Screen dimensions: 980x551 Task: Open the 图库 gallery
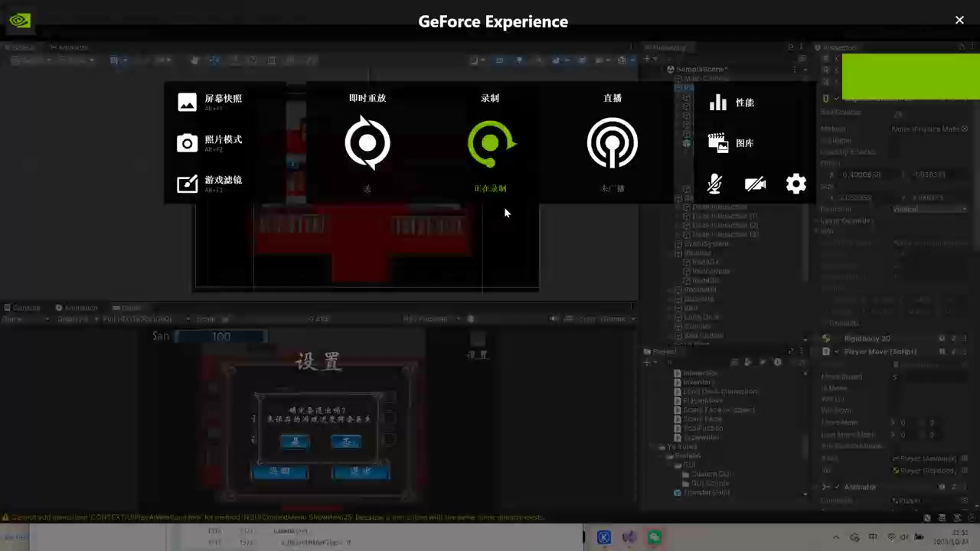(x=732, y=143)
